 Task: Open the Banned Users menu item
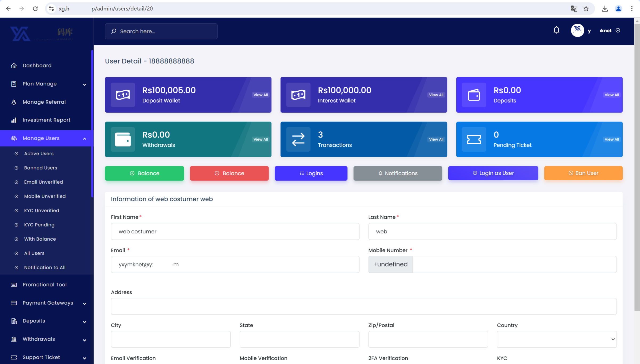pos(41,168)
